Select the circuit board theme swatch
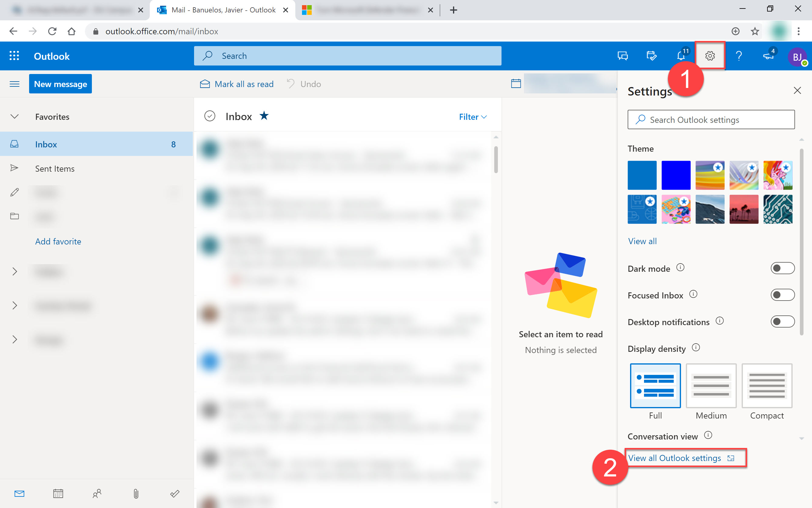 tap(778, 209)
